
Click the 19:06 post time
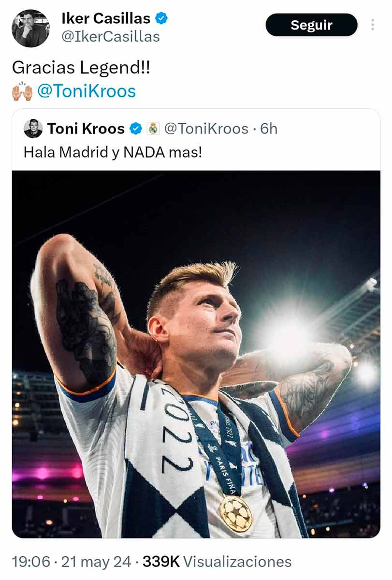(x=31, y=562)
